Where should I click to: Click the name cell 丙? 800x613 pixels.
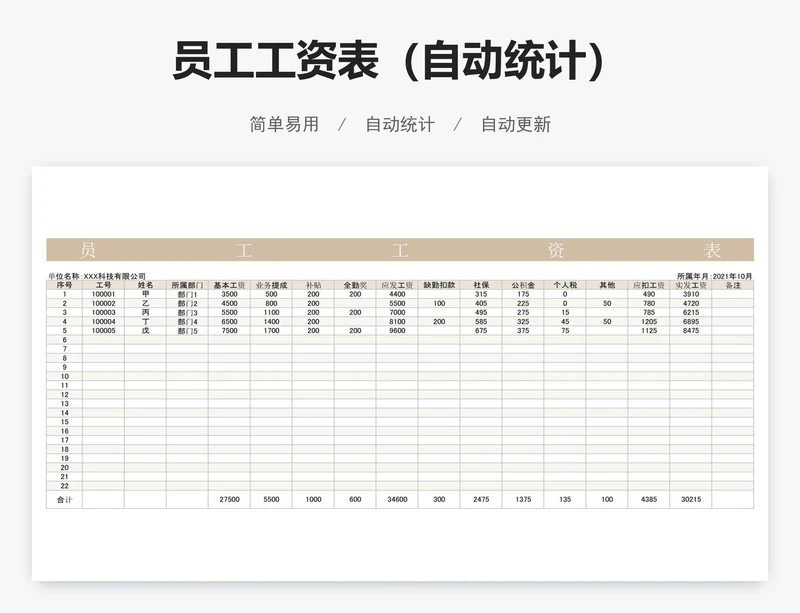click(x=145, y=312)
